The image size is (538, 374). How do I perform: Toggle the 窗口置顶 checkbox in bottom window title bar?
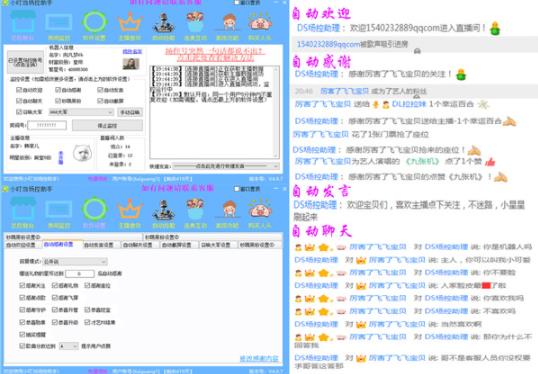click(237, 189)
